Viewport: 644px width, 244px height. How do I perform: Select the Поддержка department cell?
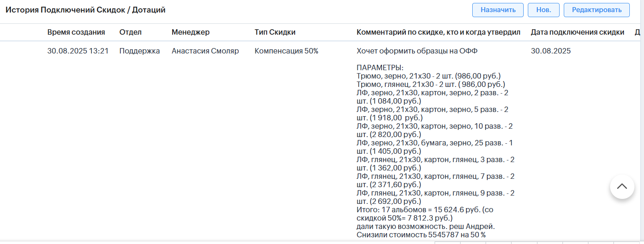tap(140, 51)
